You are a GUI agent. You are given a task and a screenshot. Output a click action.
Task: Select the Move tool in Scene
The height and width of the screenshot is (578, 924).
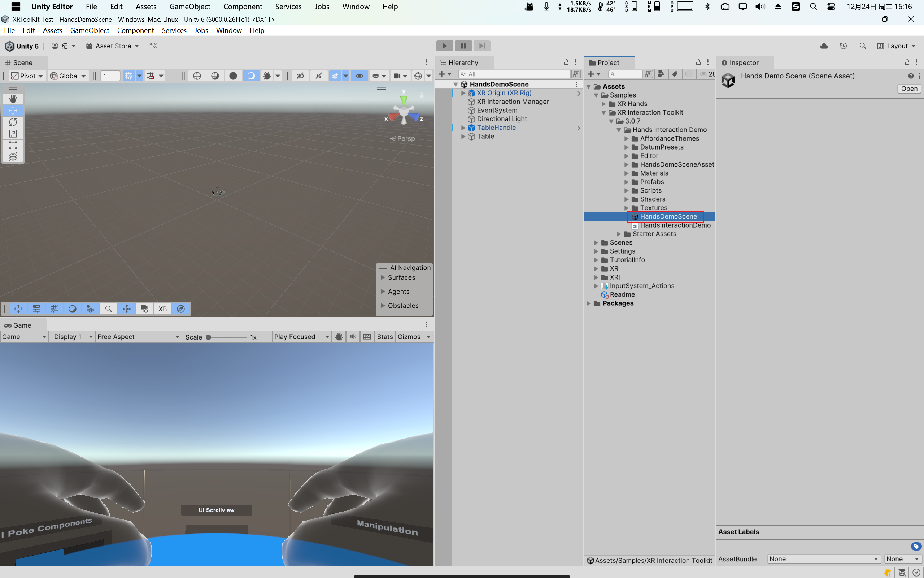click(13, 111)
